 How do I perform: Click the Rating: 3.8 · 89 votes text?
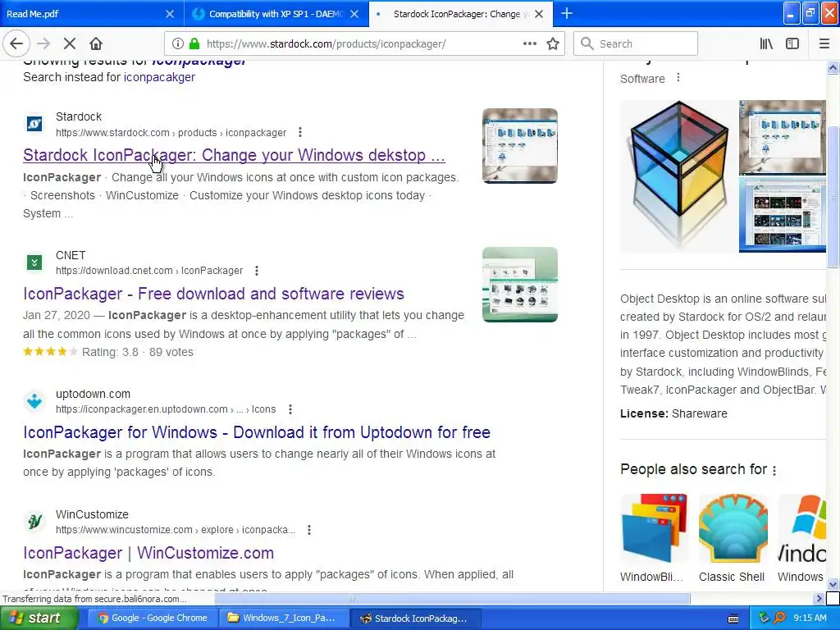(138, 352)
